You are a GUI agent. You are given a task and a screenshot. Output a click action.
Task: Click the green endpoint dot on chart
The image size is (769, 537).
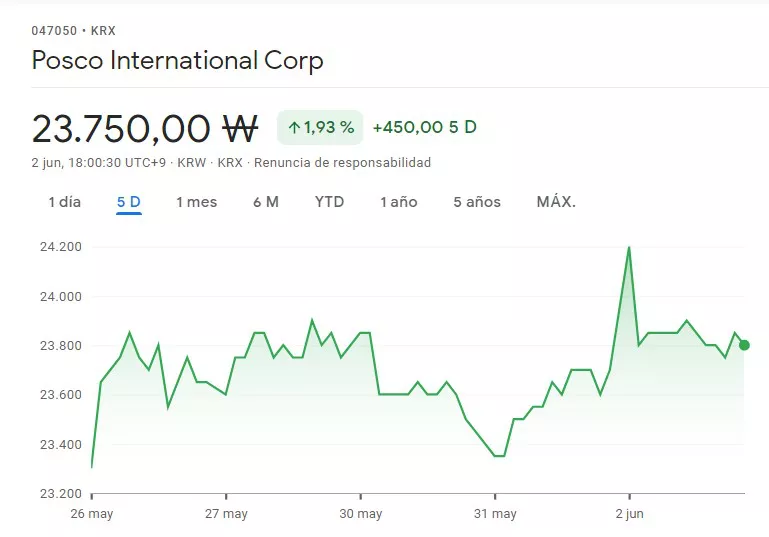coord(744,345)
